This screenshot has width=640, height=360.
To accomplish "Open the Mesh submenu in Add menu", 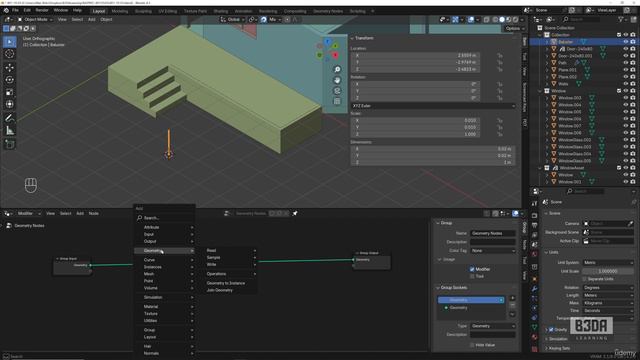I will [x=164, y=274].
